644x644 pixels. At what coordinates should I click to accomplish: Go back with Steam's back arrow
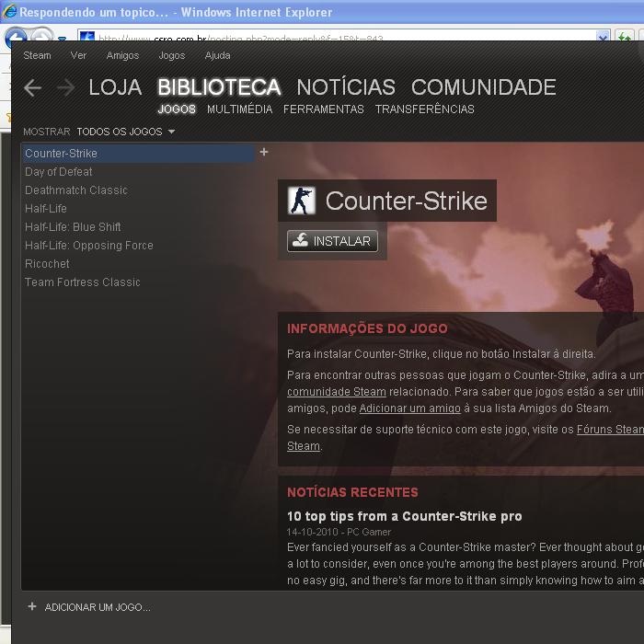(x=33, y=88)
